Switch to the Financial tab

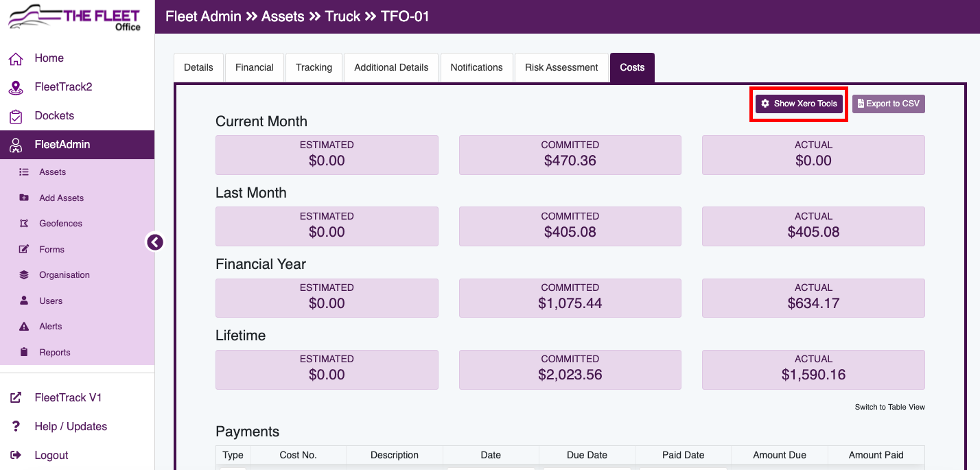255,67
